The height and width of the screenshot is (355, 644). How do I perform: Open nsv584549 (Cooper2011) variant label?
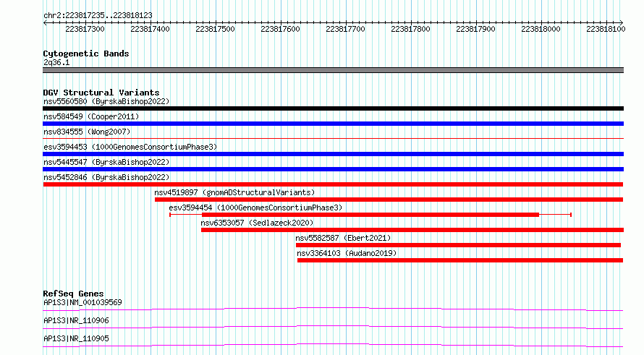(x=91, y=116)
